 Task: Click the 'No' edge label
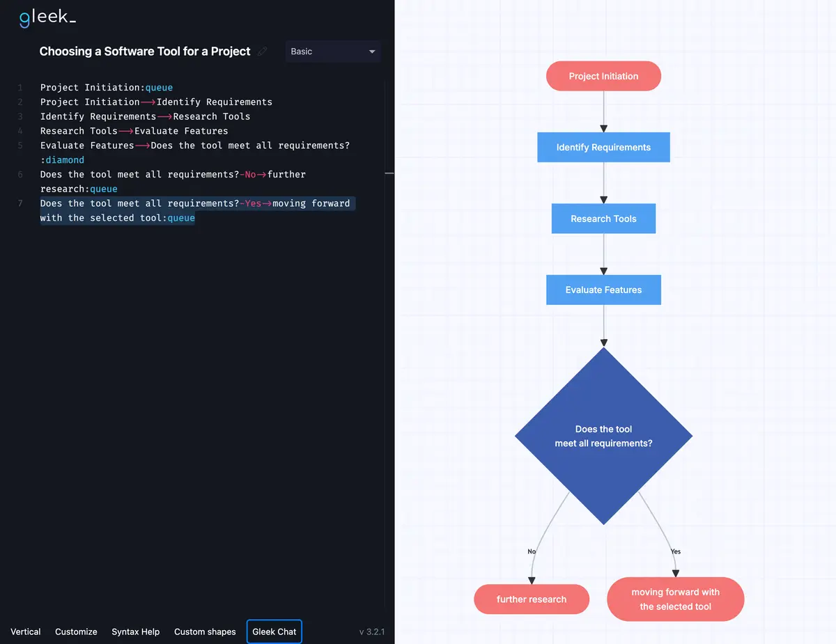tap(532, 551)
